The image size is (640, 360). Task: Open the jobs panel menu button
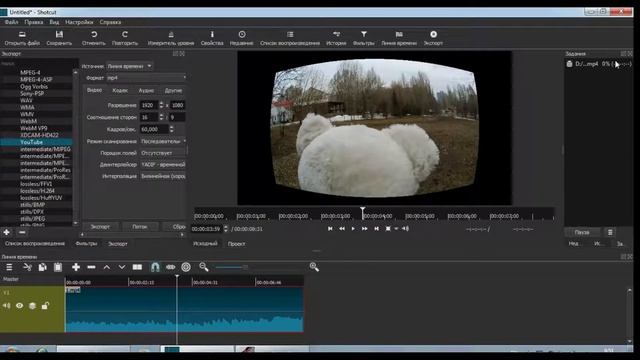click(x=610, y=232)
